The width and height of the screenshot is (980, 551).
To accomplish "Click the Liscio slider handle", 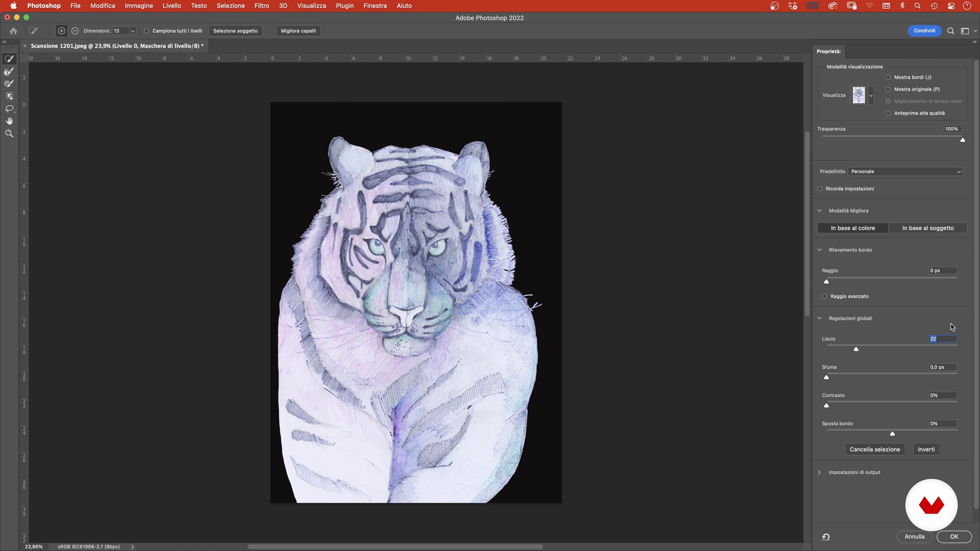I will pos(856,349).
